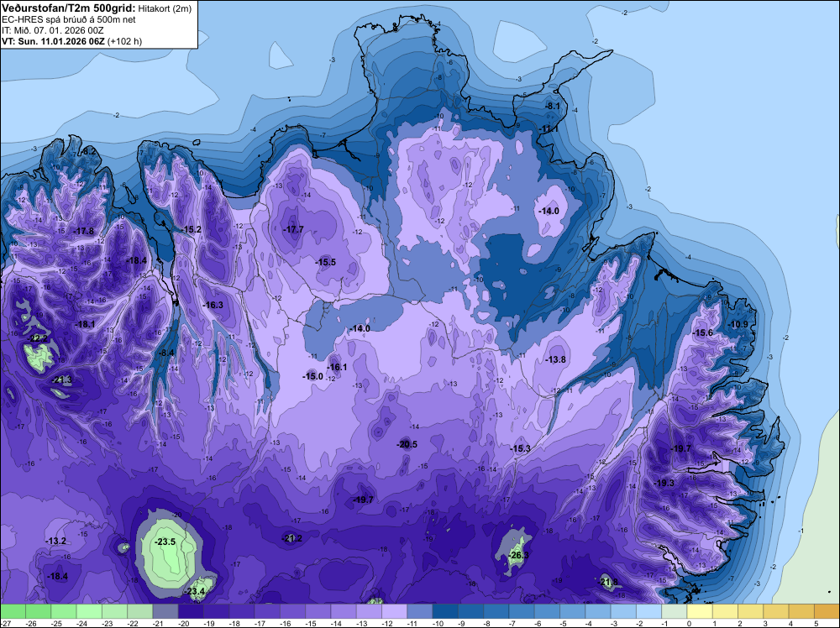
Task: Click the -15.5 temperature value
Action: [326, 262]
